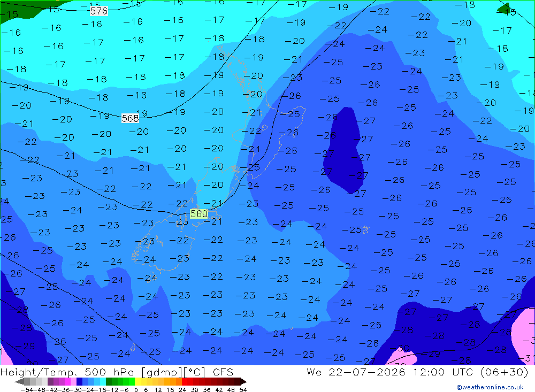535x392 pixels.
Task: Click the 'We 22-07-2026 12:00 UTC' forecast timestamp
Action: [x=391, y=372]
